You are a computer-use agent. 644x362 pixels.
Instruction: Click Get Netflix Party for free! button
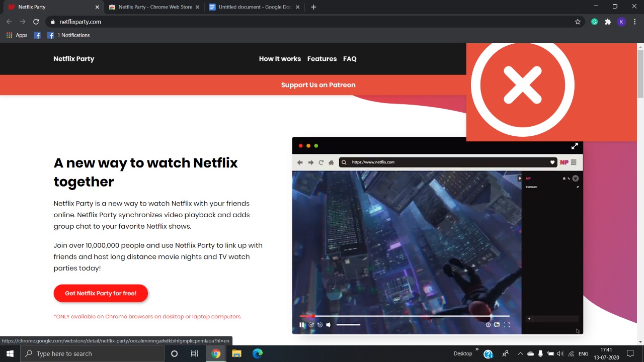(x=101, y=293)
